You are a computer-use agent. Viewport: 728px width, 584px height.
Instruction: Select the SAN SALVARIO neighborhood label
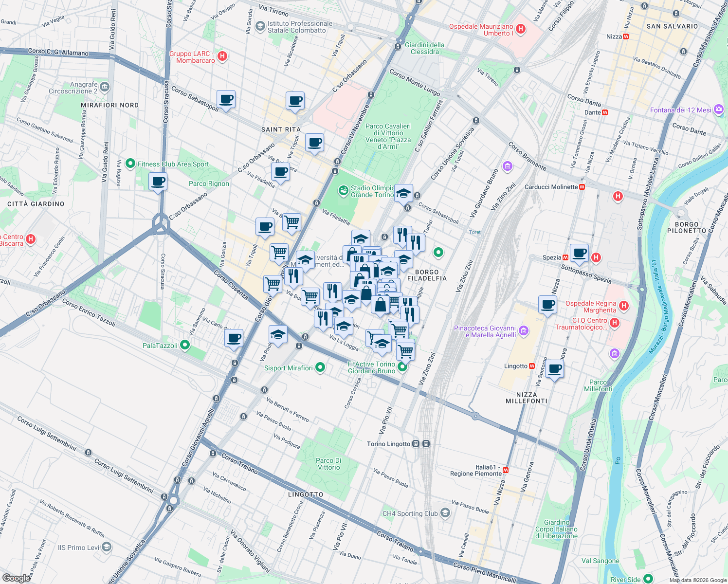tap(672, 26)
